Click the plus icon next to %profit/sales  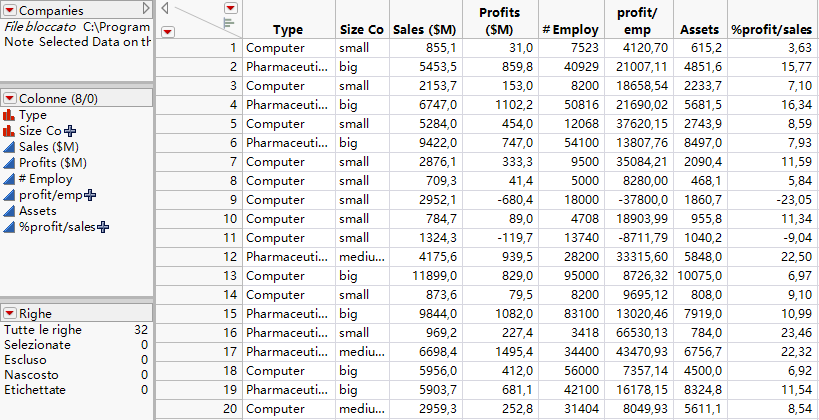tap(102, 227)
